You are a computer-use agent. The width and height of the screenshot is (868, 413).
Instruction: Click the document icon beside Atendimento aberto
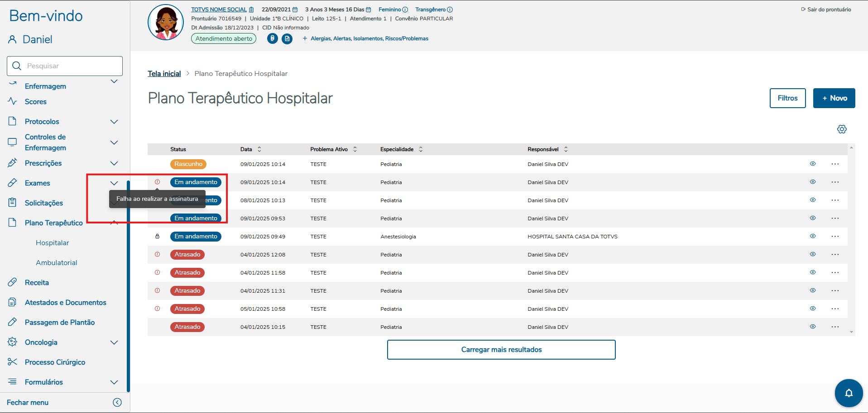pos(287,39)
